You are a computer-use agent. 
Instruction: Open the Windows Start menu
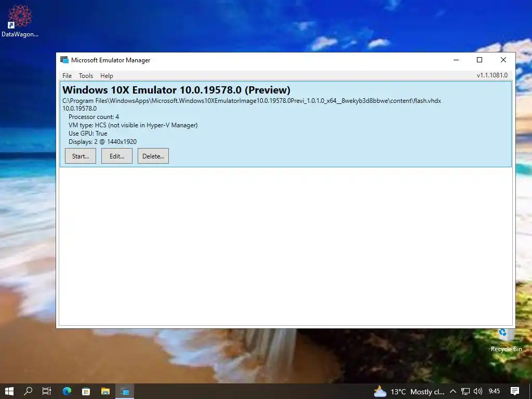(x=9, y=392)
